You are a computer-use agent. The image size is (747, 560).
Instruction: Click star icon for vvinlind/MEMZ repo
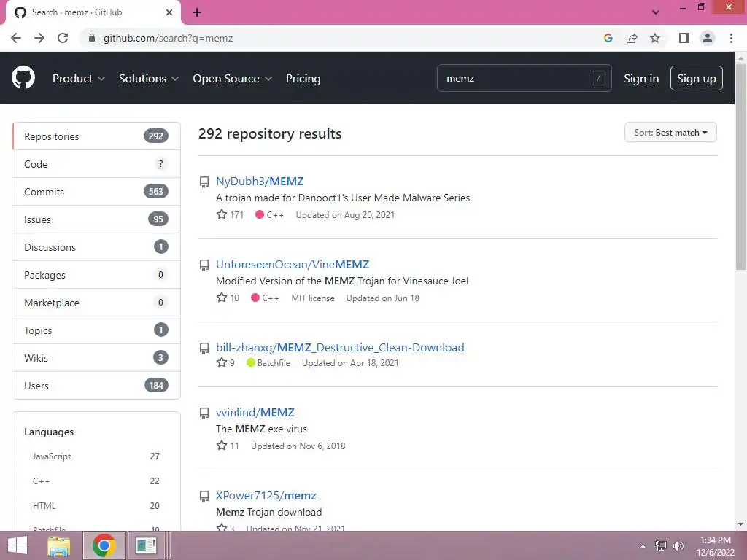tap(222, 446)
